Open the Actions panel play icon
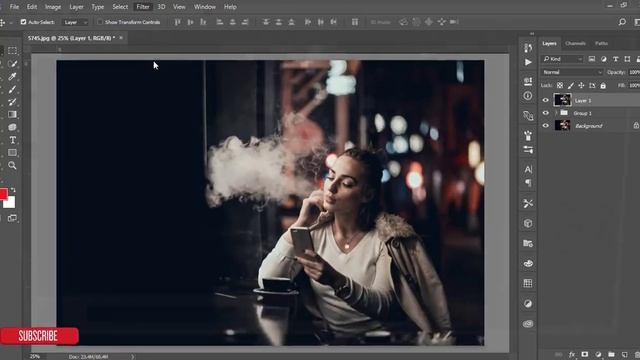Screen dimensions: 640x360 coord(528,62)
